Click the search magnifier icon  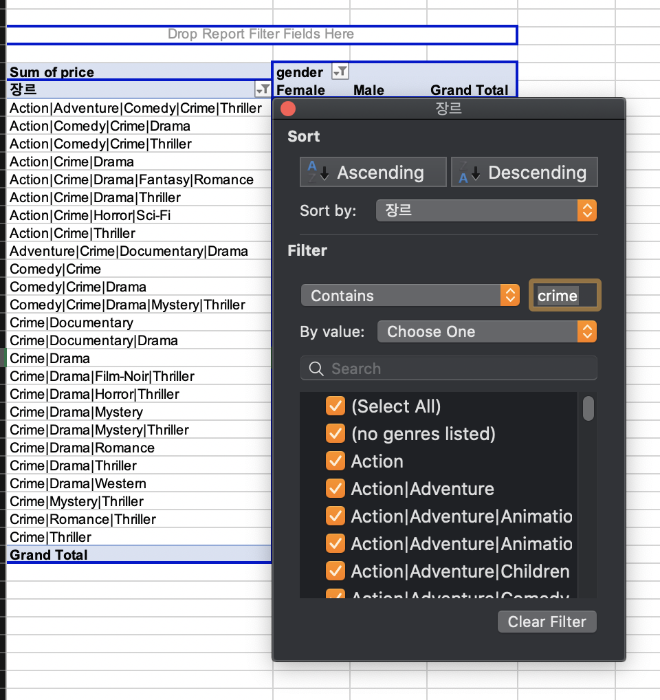pyautogui.click(x=316, y=369)
